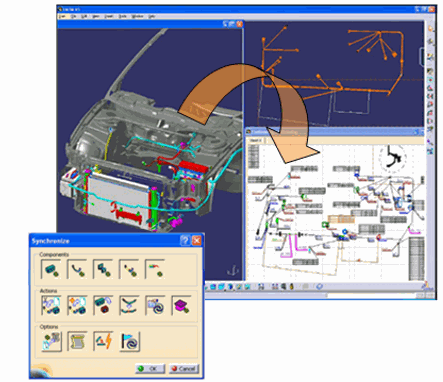The height and width of the screenshot is (382, 443).
Task: Select the support component icon with green dot
Action: tap(103, 269)
